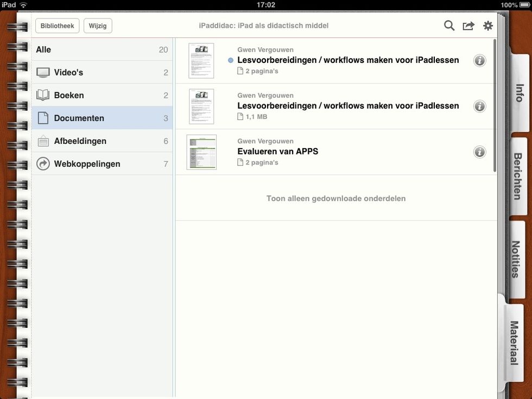Show info for Evalueren van APPS
Viewport: 532px width, 399px height.
tap(479, 152)
